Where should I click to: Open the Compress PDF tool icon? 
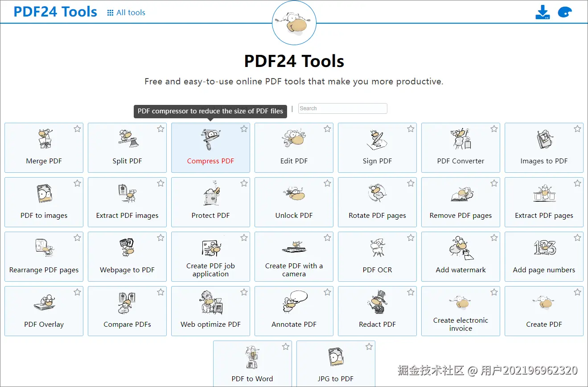point(210,139)
